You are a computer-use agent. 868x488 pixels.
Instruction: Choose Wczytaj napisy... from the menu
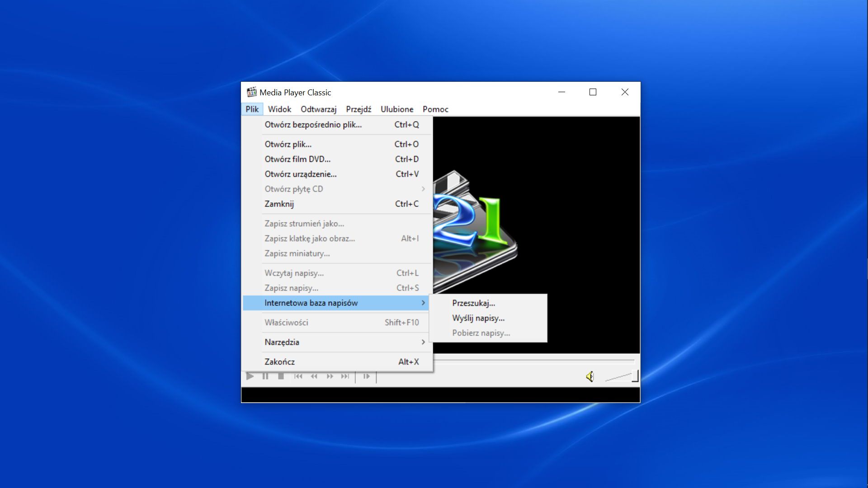point(337,273)
